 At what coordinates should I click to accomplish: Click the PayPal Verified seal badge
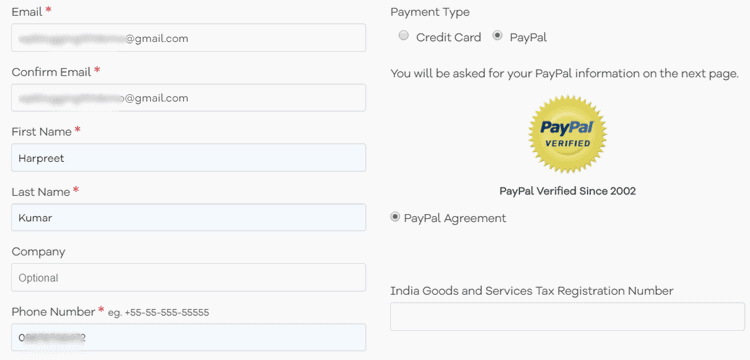(x=567, y=133)
